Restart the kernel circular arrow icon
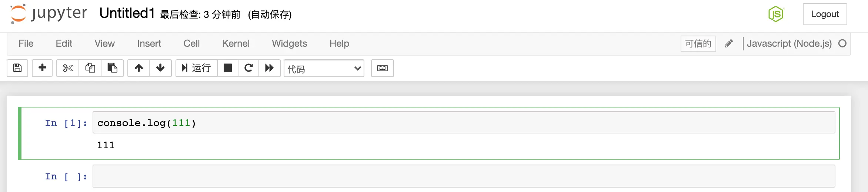The image size is (868, 192). tap(248, 68)
